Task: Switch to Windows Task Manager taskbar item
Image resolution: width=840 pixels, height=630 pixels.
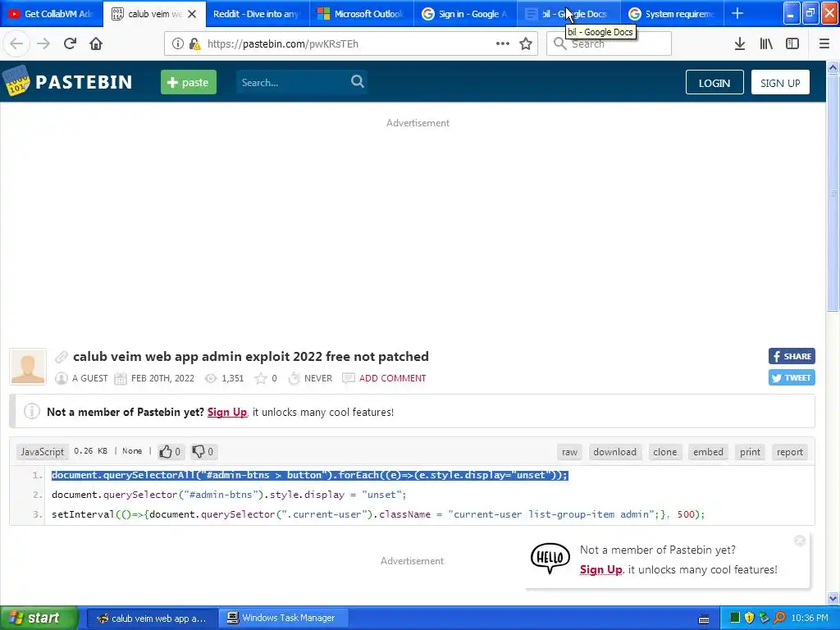Action: (x=283, y=618)
